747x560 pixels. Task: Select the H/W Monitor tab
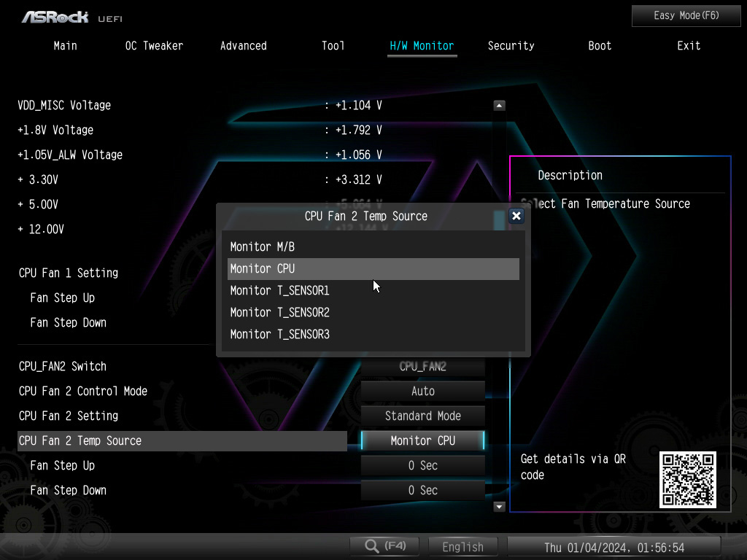(422, 46)
